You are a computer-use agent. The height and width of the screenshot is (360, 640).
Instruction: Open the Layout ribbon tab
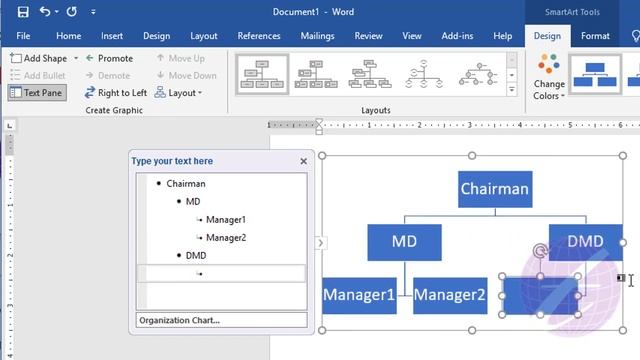(204, 36)
